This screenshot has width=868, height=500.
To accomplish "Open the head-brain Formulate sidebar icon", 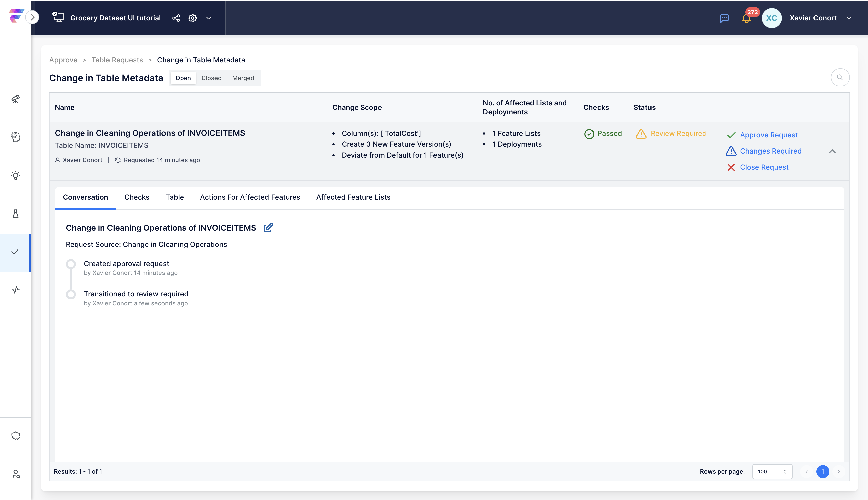I will coord(15,137).
